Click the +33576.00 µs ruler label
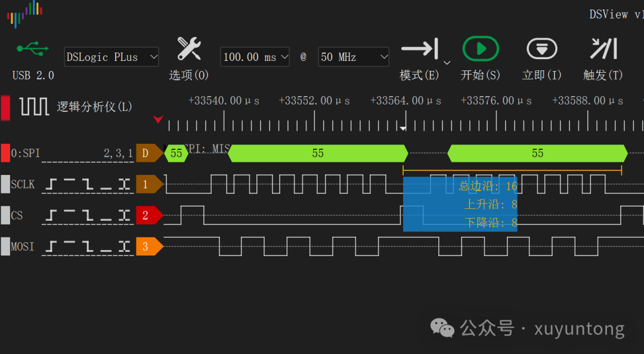This screenshot has height=354, width=644. [496, 101]
